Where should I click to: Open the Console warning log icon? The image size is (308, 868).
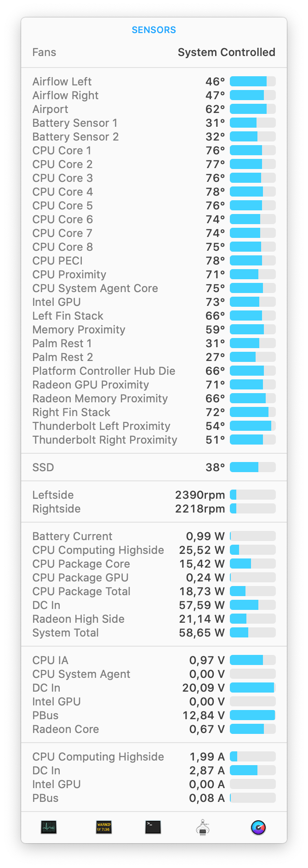point(103,827)
